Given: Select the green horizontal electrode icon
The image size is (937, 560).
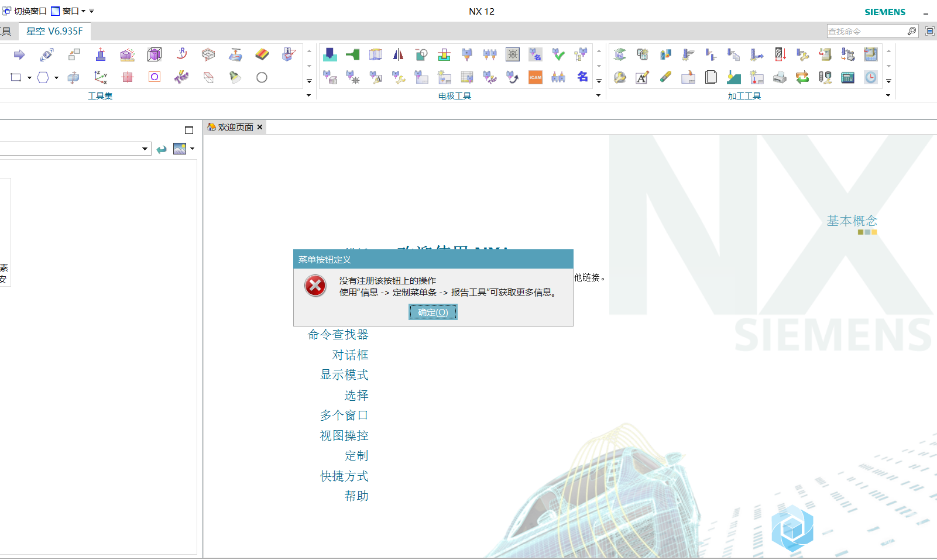Looking at the screenshot, I should [352, 55].
